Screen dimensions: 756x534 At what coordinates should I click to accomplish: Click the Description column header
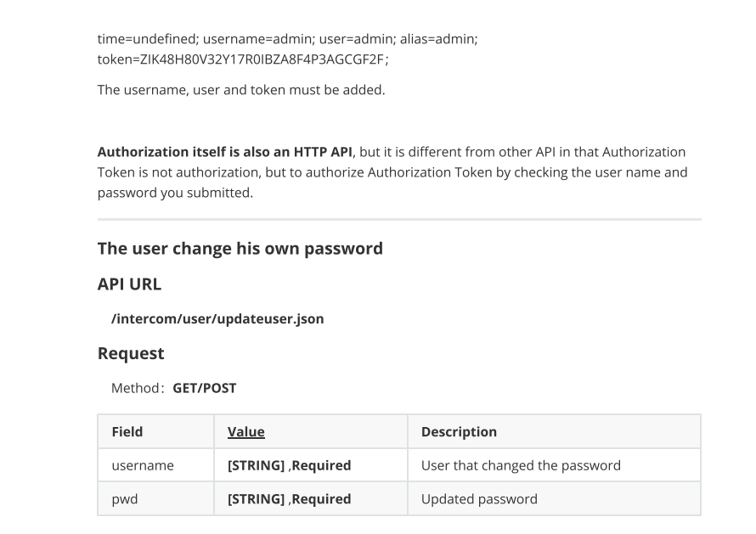[x=459, y=431]
